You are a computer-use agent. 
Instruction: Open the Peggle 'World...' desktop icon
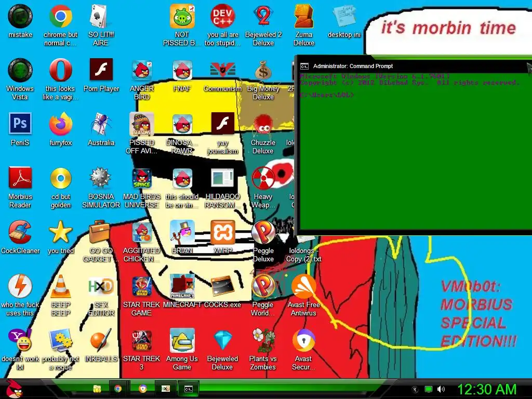(x=263, y=286)
